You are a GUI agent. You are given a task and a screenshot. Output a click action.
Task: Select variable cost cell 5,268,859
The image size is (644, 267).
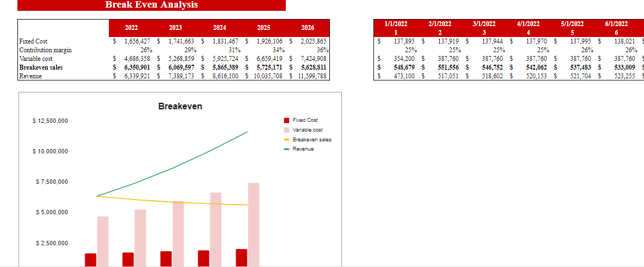pos(175,59)
